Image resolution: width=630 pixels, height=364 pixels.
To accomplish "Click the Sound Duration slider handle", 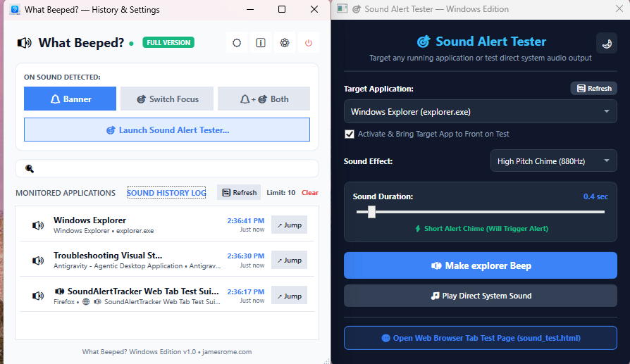I will tap(371, 212).
